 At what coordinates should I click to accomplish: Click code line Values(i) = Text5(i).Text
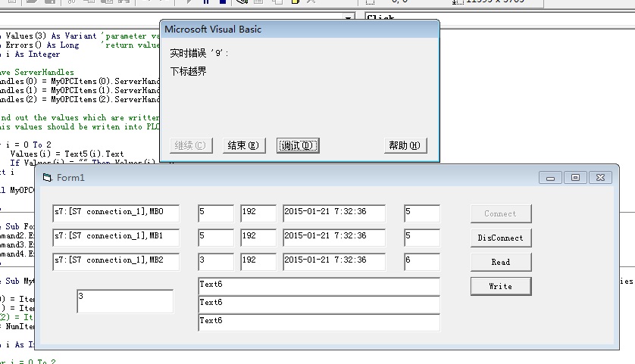click(67, 154)
